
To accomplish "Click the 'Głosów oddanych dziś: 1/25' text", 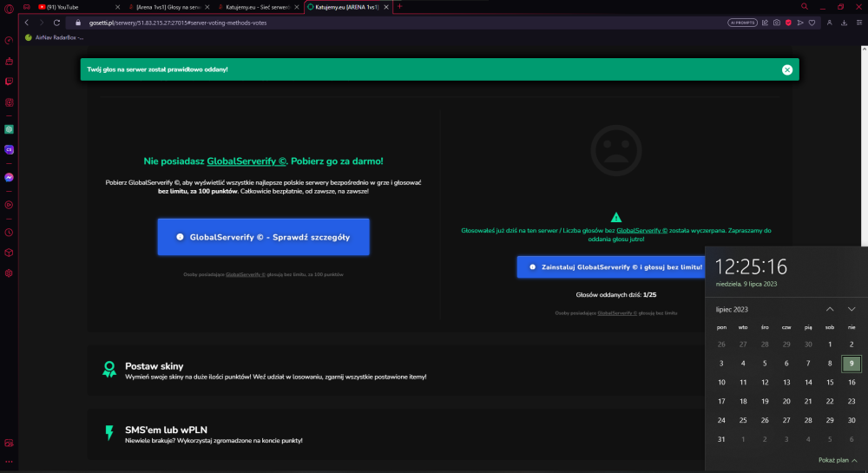I will click(x=616, y=295).
